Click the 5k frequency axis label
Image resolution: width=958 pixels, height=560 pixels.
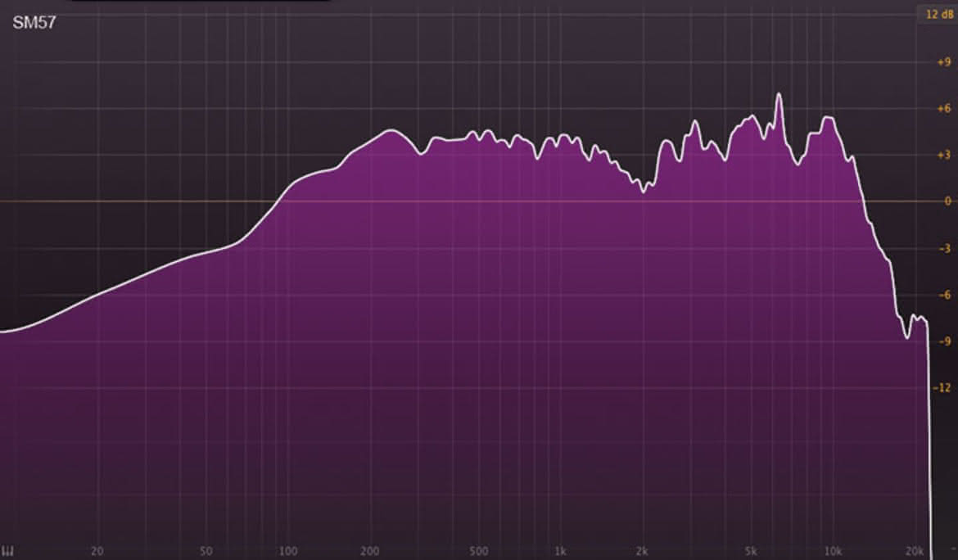pyautogui.click(x=751, y=552)
